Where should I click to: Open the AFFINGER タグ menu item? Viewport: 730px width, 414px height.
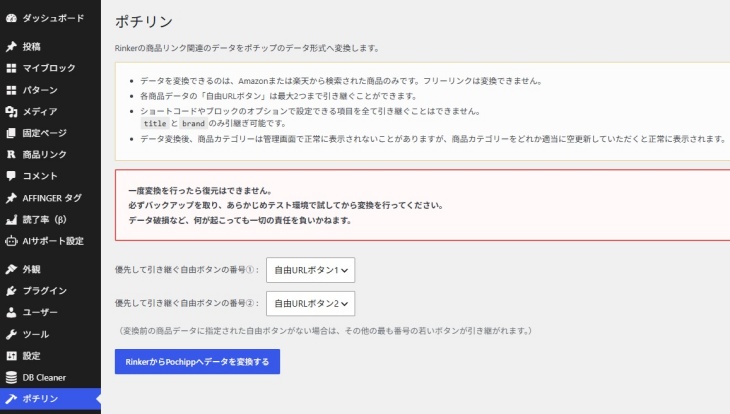tap(50, 198)
